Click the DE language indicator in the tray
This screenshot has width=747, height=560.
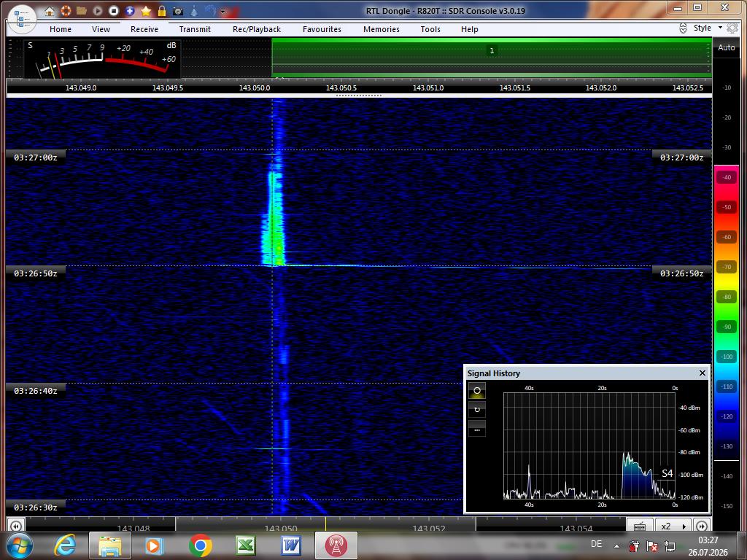596,544
